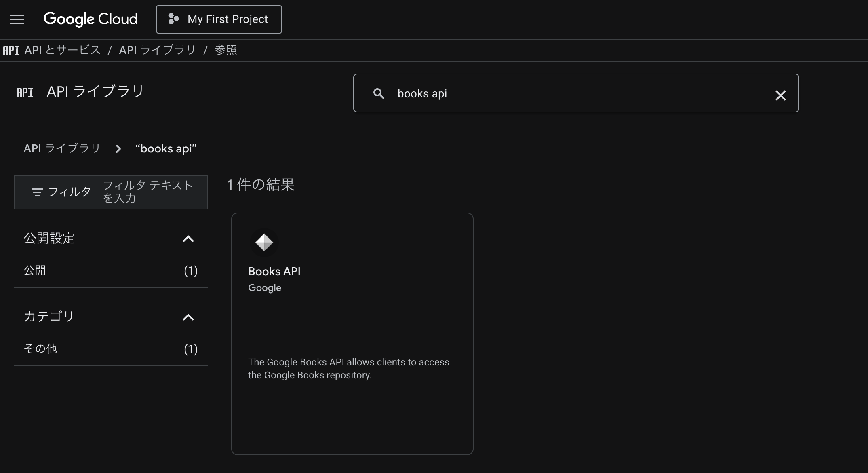Go to API ライブラリ top breadcrumb
This screenshot has height=473, width=868.
click(157, 50)
